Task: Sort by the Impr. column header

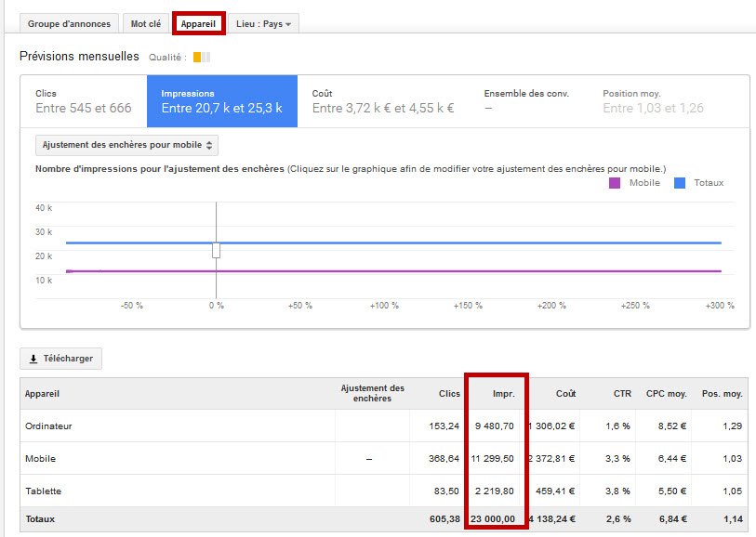Action: [x=504, y=394]
